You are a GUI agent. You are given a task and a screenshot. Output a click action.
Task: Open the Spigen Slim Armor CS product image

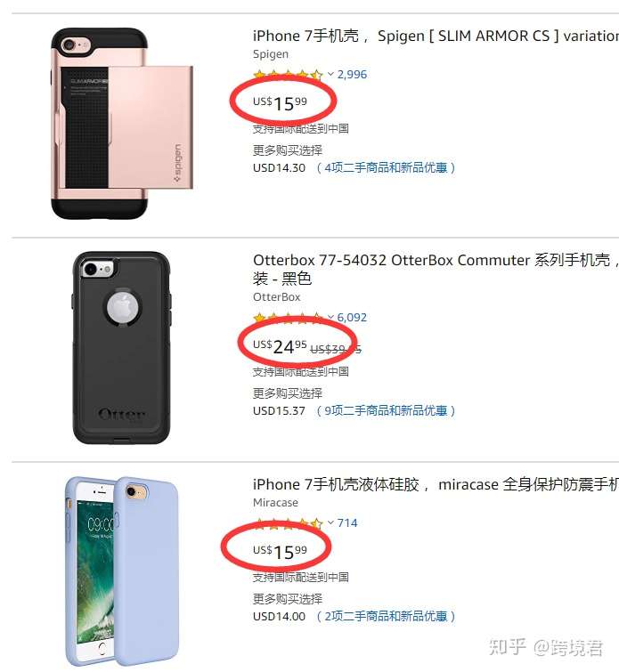pyautogui.click(x=122, y=124)
